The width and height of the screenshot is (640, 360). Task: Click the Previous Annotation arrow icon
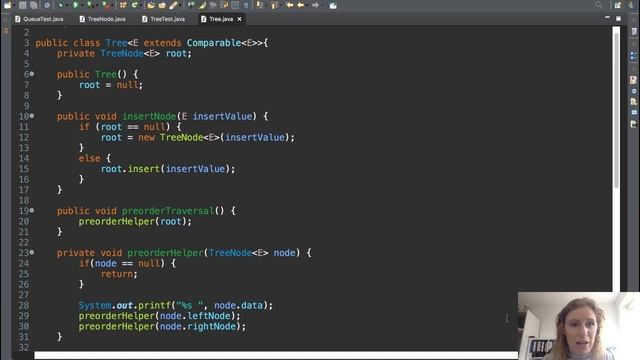coord(274,5)
